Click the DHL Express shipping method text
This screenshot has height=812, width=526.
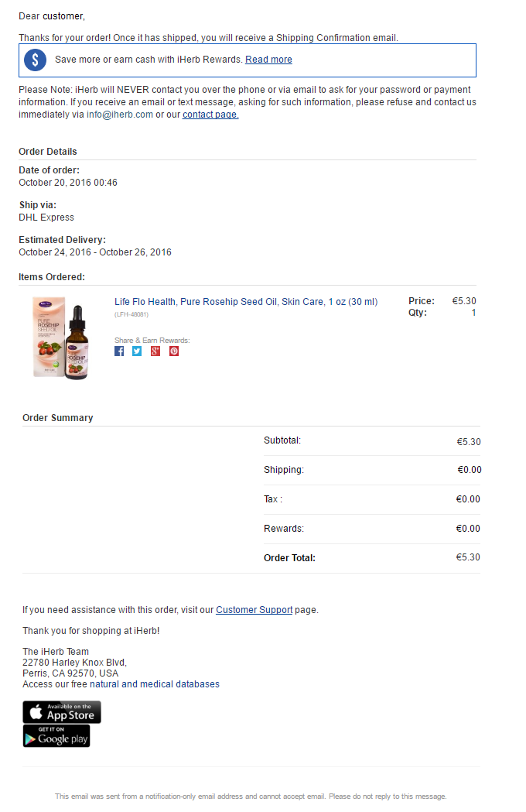pos(46,218)
